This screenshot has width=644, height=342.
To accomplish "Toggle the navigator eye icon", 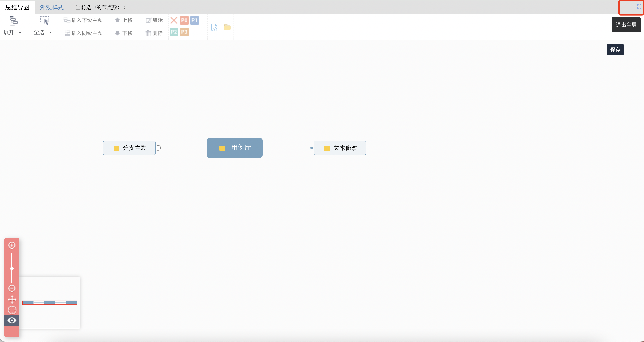I will 12,320.
